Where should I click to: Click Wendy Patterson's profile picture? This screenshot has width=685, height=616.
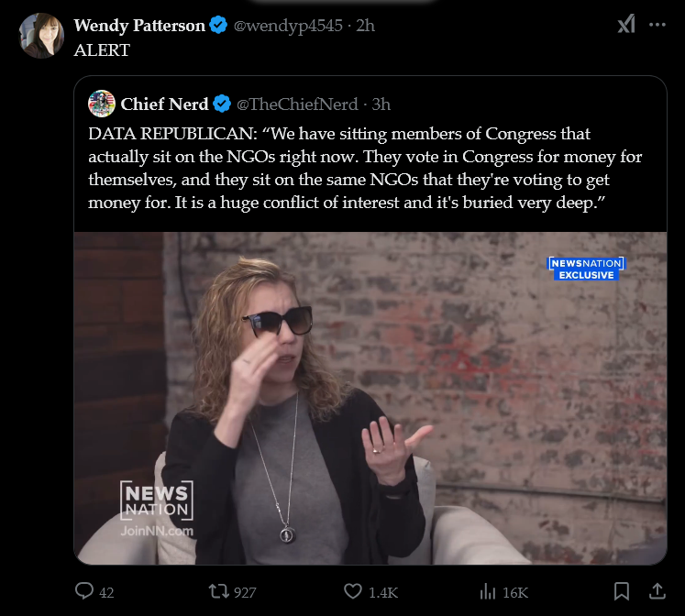[x=42, y=37]
